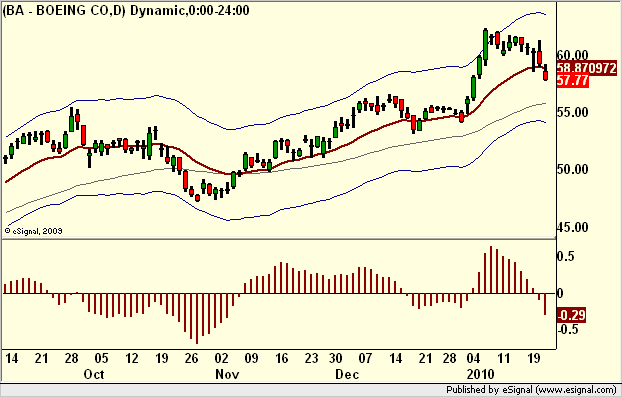Click the latest red candlestick near 57.77
Screen dimensions: 622x397
[545, 75]
